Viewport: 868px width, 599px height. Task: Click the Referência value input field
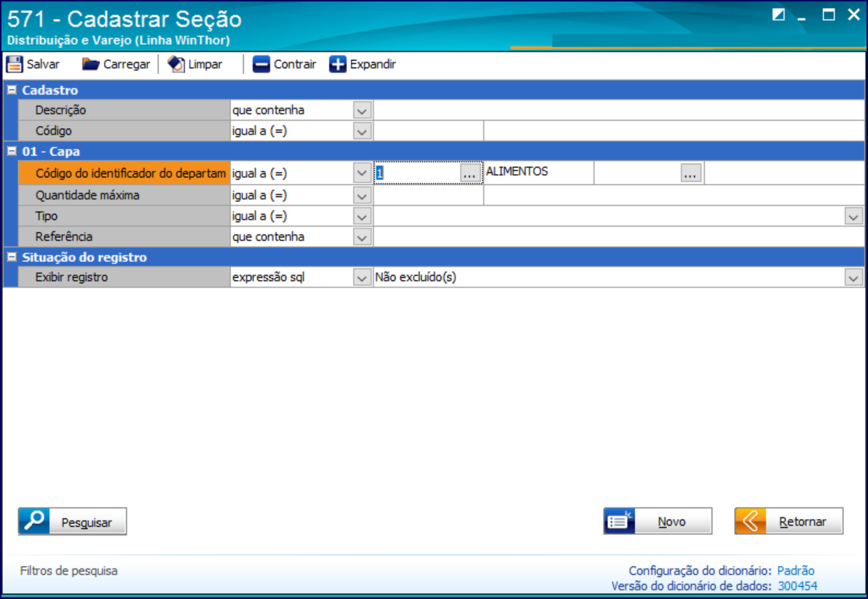(x=619, y=237)
